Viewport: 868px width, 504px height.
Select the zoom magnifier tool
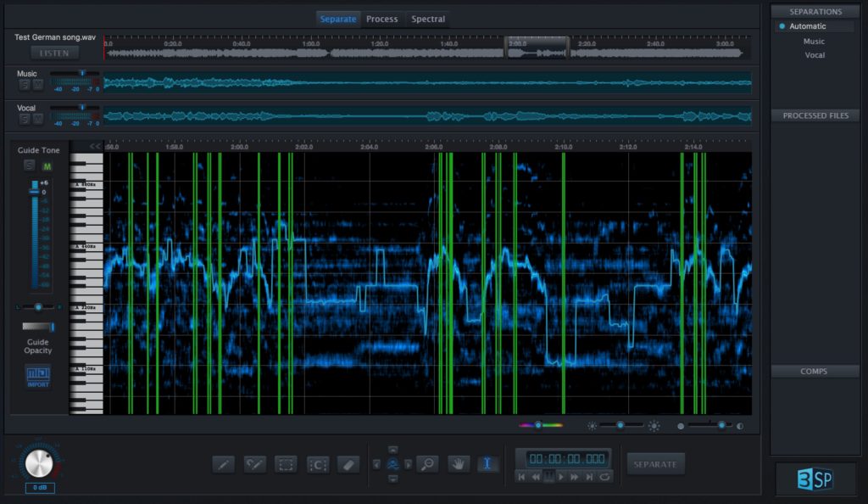point(428,464)
